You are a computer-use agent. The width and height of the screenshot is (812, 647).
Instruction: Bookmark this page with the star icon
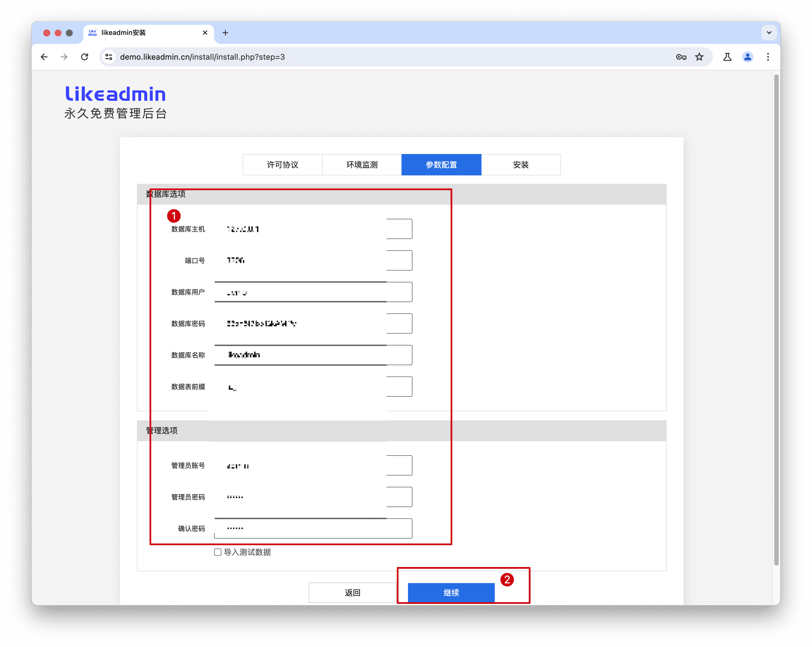699,57
